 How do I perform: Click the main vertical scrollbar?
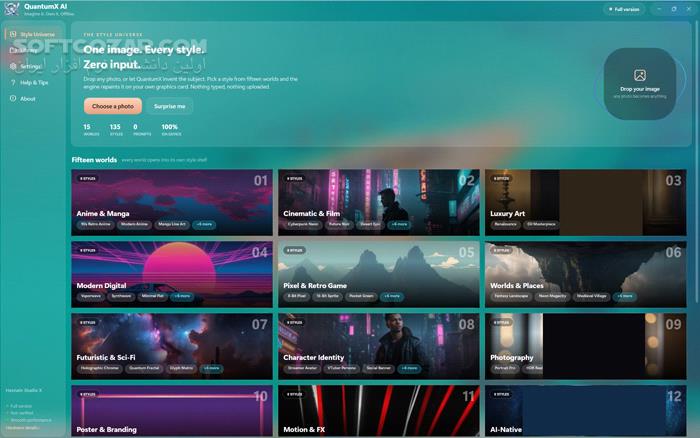[x=697, y=161]
